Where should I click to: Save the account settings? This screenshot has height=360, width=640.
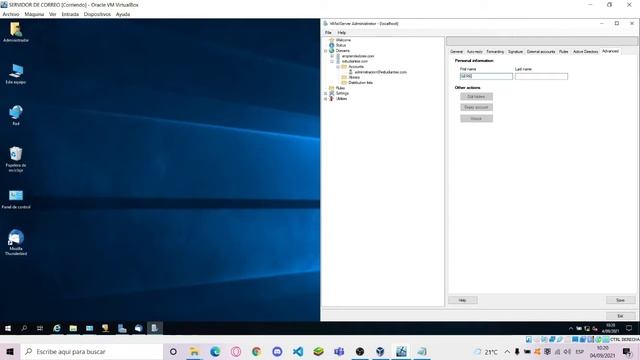coord(620,300)
